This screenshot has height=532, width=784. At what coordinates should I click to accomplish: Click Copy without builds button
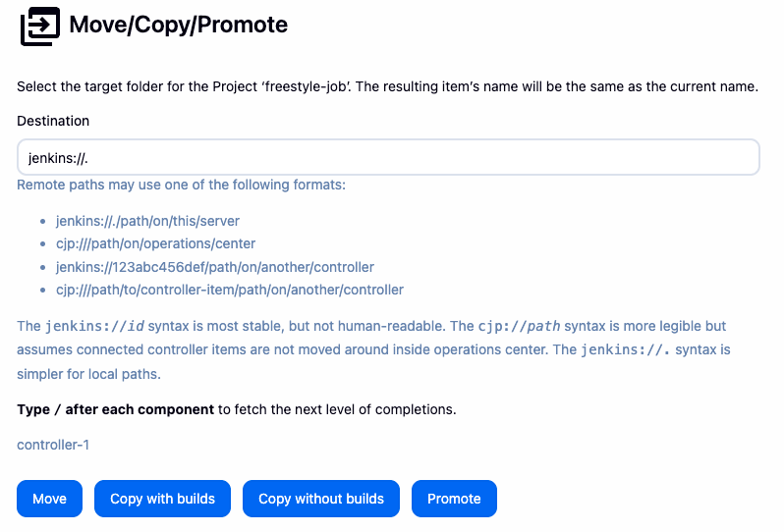point(321,499)
